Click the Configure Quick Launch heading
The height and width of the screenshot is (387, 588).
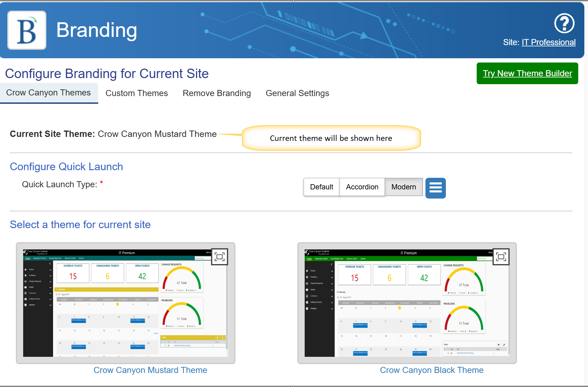[x=66, y=167]
